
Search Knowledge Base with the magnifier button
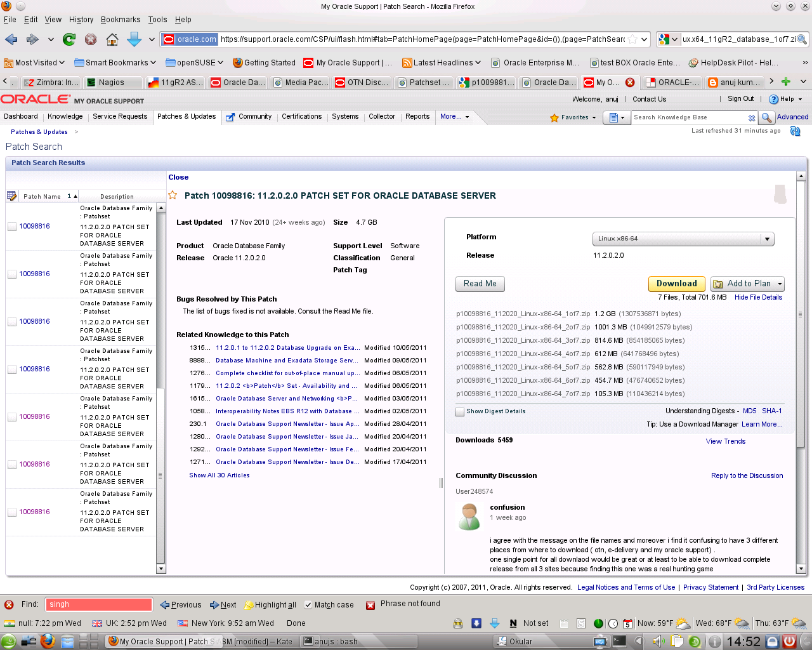[x=766, y=117]
